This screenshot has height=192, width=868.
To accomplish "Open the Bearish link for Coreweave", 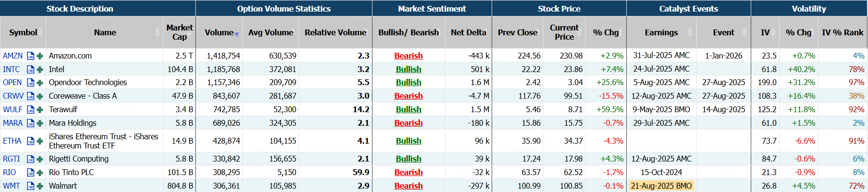I will click(x=408, y=96).
